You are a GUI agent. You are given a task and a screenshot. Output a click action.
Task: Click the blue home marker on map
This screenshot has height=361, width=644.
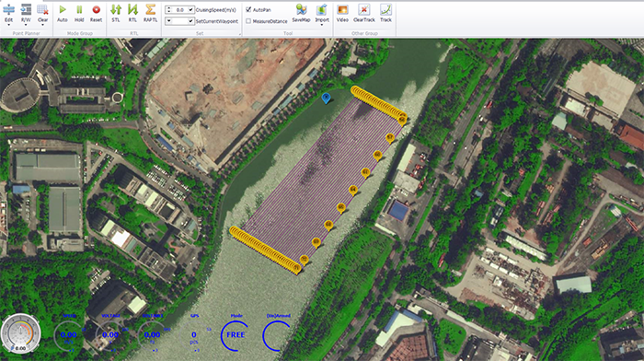326,98
